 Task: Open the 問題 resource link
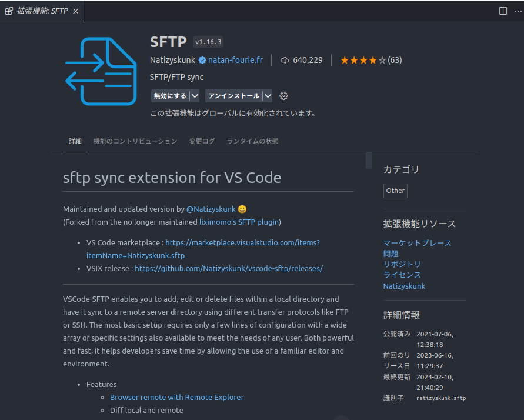391,254
